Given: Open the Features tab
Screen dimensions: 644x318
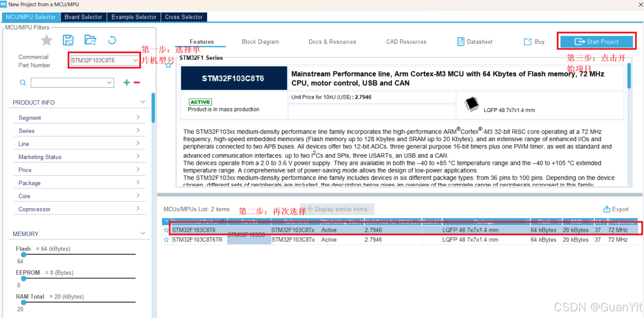Looking at the screenshot, I should [202, 42].
